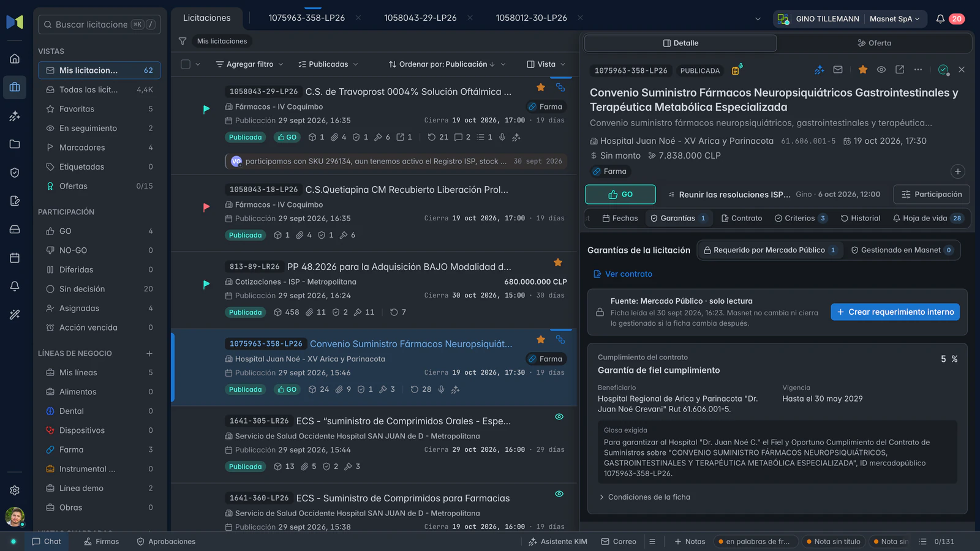Click the user avatar photo at bottom left
The image size is (980, 551).
pos(15,517)
